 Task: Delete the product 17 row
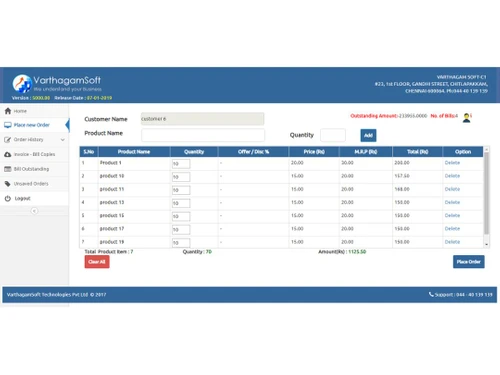coord(452,229)
